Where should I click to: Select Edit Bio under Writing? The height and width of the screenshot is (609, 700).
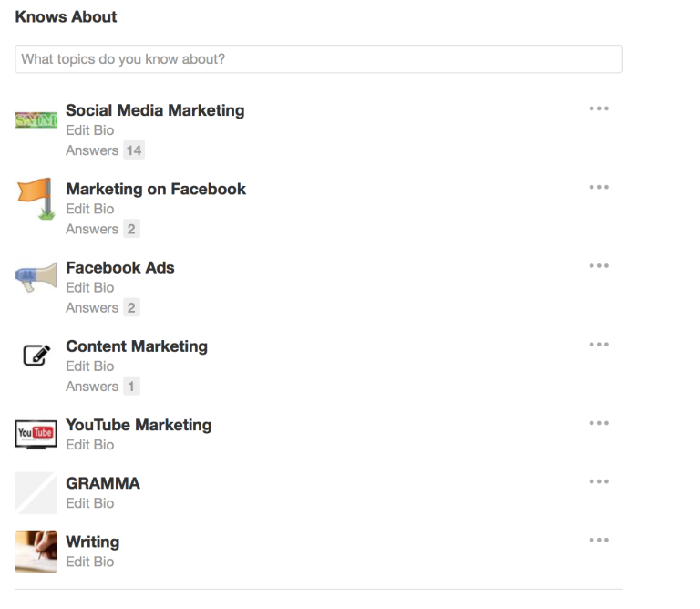pos(89,562)
